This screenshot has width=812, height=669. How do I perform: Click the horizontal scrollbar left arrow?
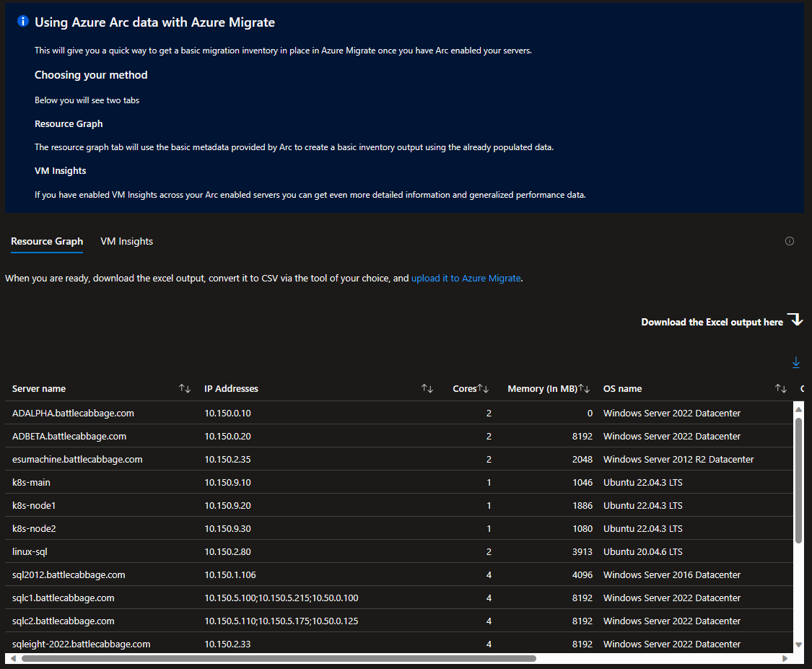(14, 659)
